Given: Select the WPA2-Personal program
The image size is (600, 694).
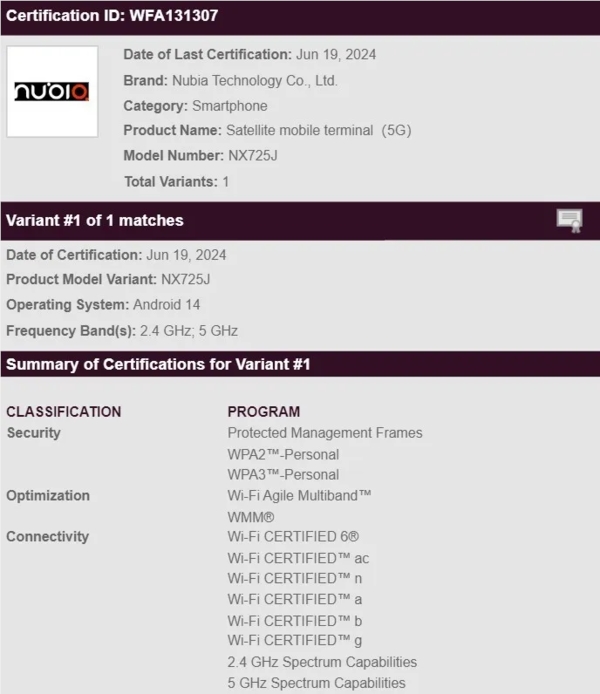Looking at the screenshot, I should 283,454.
